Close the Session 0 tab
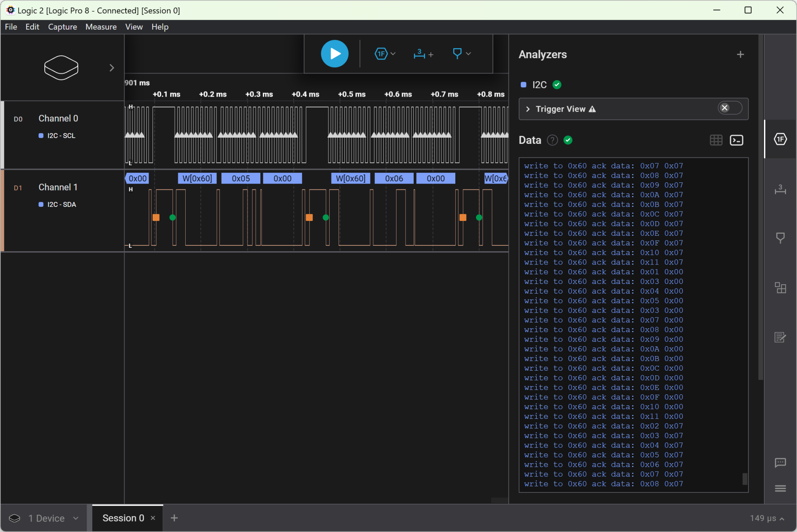The width and height of the screenshot is (797, 532). (153, 518)
